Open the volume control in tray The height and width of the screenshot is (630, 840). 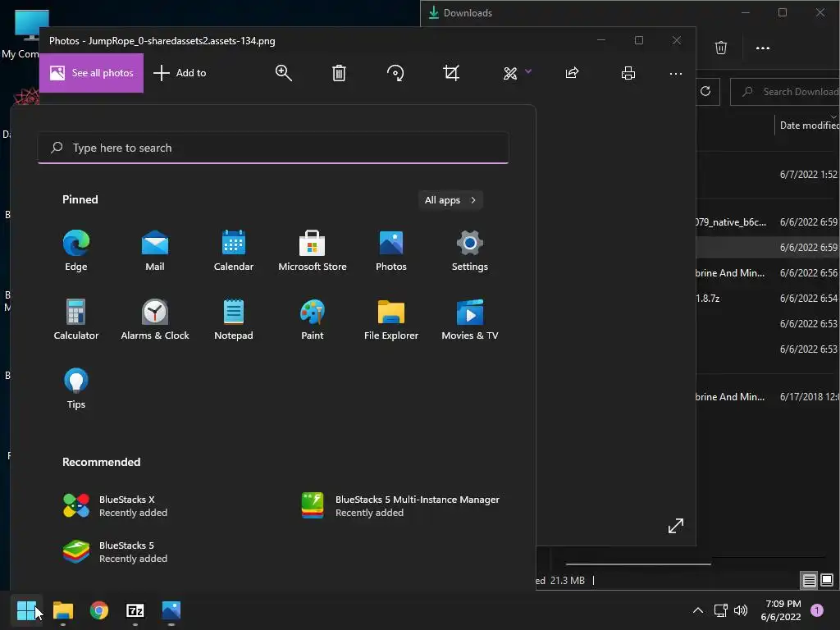pyautogui.click(x=741, y=610)
